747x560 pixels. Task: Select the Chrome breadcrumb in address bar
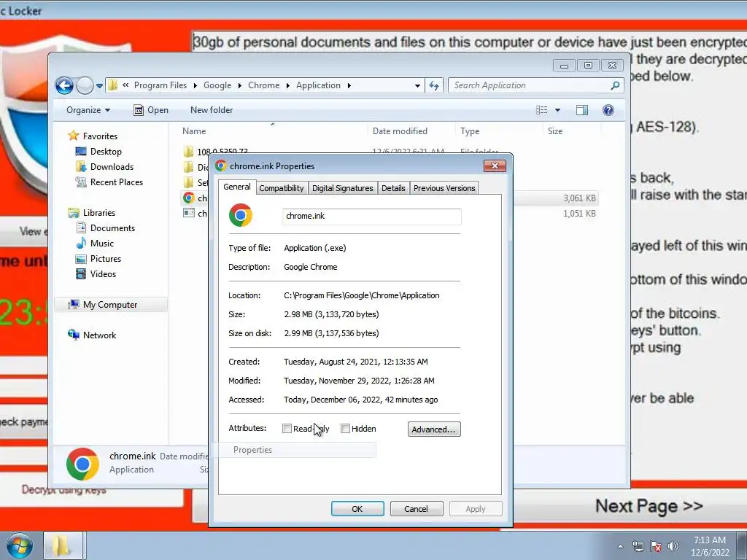(263, 85)
